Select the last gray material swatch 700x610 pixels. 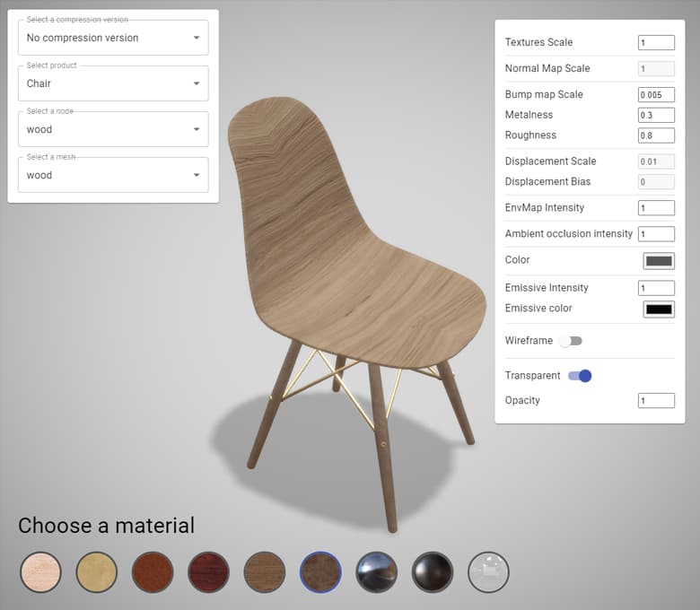click(x=488, y=572)
